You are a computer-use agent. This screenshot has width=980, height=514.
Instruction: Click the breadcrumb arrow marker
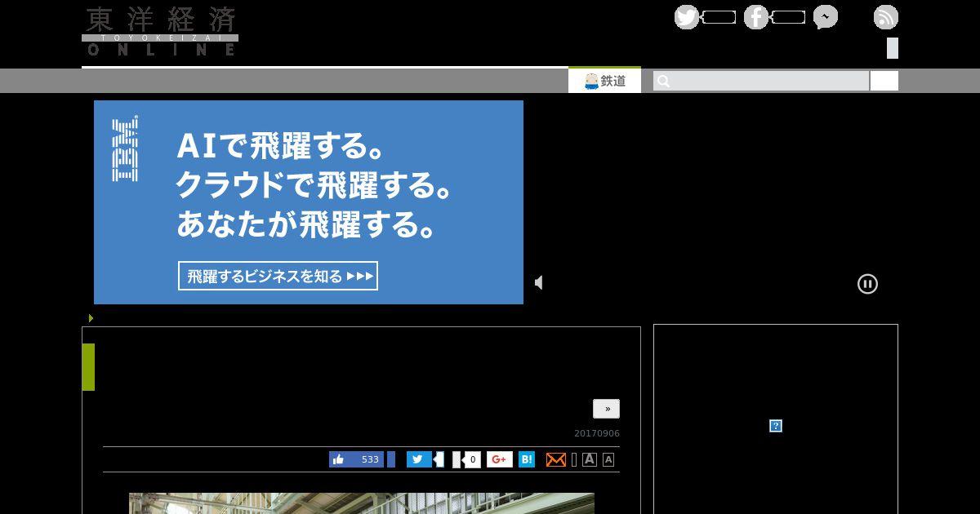pos(91,318)
